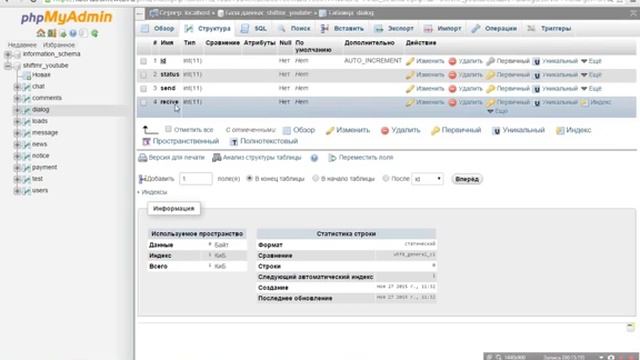Switch to the SQL tab

pyautogui.click(x=253, y=29)
